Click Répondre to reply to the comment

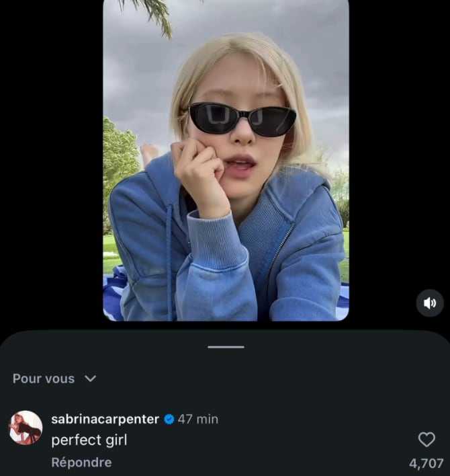click(81, 463)
